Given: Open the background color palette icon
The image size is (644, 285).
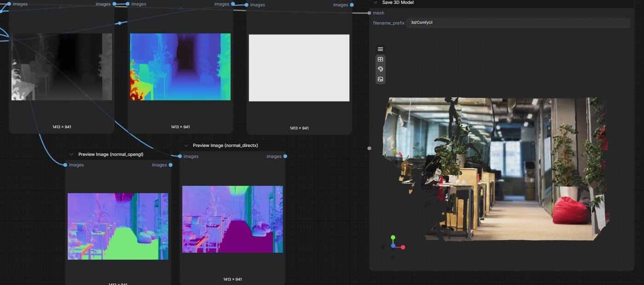Looking at the screenshot, I should click(380, 69).
